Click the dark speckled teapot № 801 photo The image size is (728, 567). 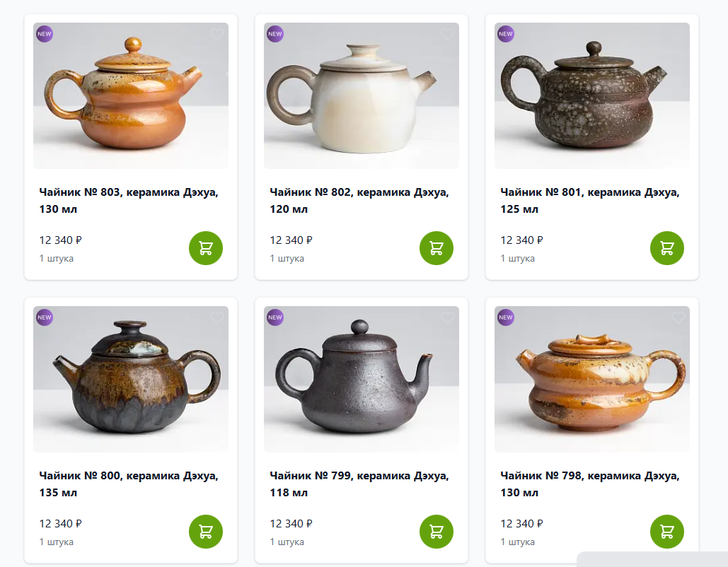(x=587, y=99)
